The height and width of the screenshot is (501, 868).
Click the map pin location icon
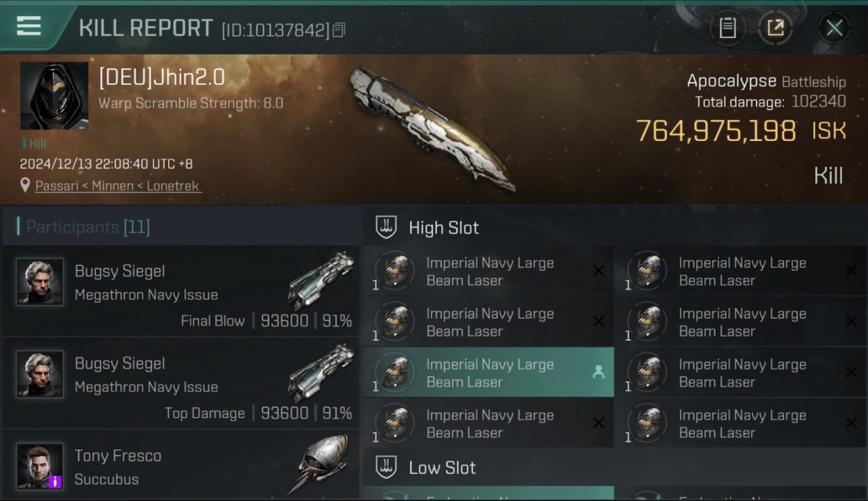click(x=25, y=186)
